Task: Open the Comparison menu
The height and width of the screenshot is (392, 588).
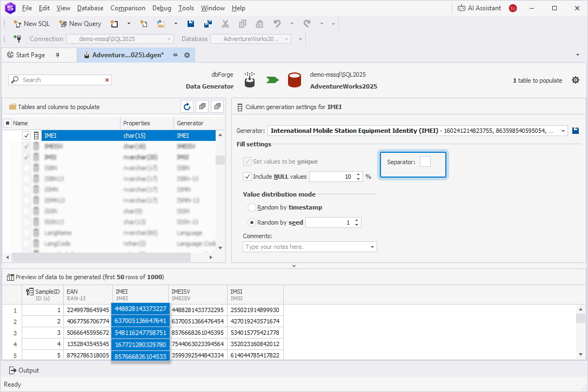Action: click(x=128, y=8)
